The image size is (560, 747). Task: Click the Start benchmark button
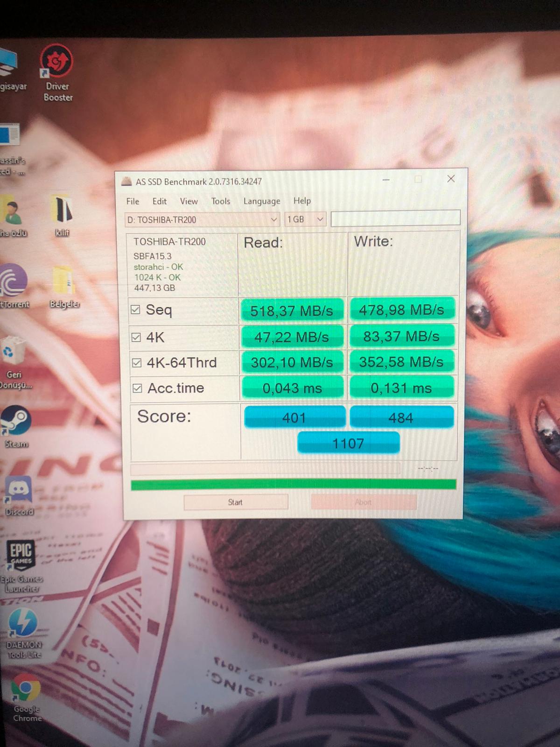click(x=236, y=502)
